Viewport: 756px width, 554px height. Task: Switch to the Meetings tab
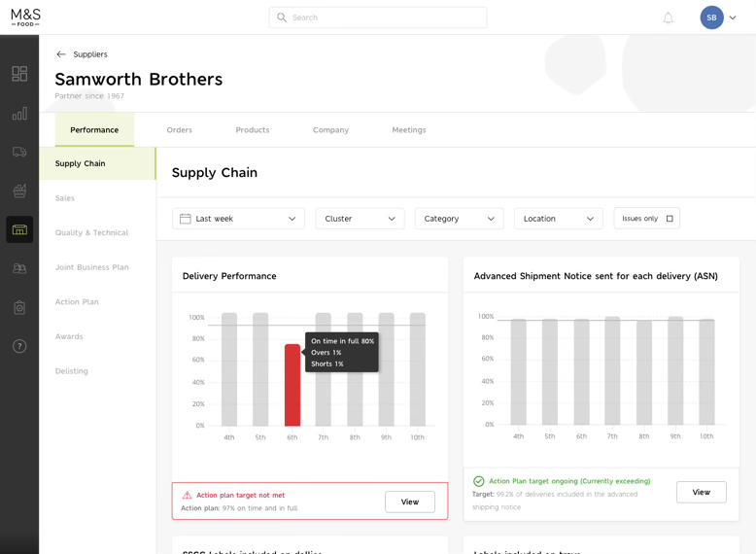[409, 129]
